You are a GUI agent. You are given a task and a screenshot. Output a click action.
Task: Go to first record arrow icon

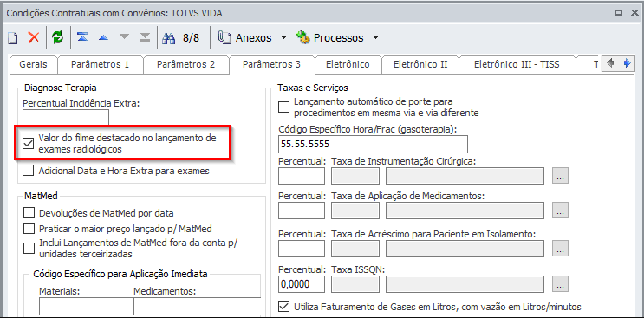(x=82, y=37)
